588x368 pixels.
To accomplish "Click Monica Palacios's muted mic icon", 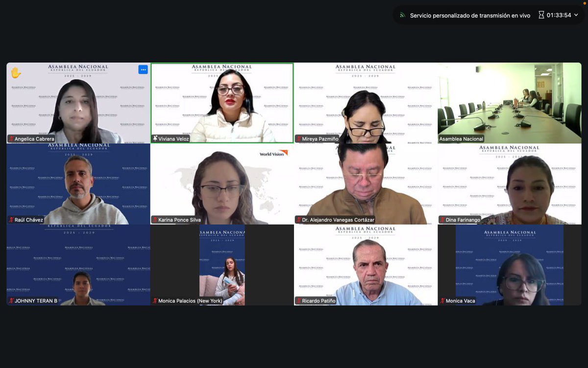I will point(155,301).
